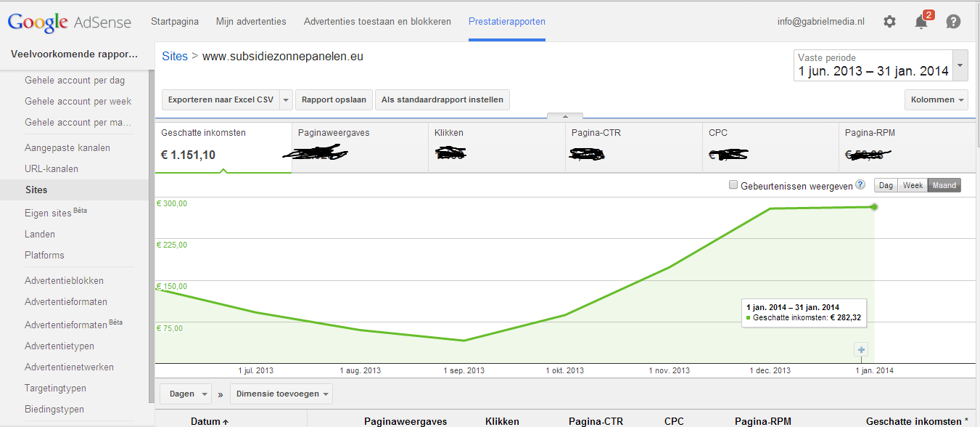Select the Pagina-CTR metric tab
Image resolution: width=980 pixels, height=427 pixels.
point(634,147)
